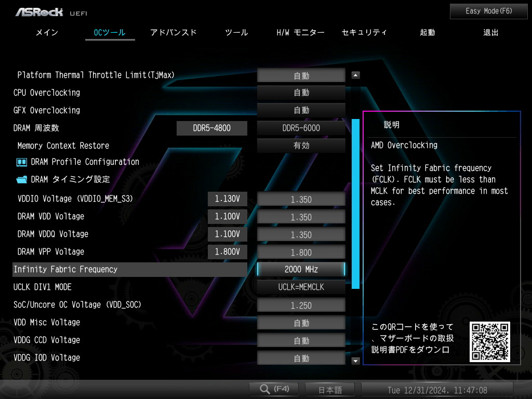Select the DRAM 周波数 label
Viewport: 532px width, 399px height.
[x=36, y=128]
